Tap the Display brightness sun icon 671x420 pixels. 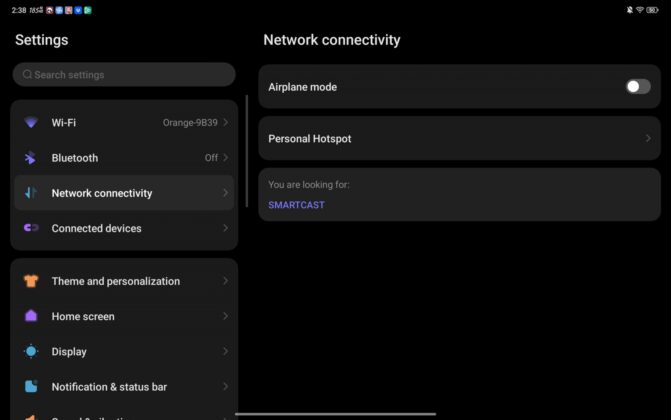click(31, 351)
